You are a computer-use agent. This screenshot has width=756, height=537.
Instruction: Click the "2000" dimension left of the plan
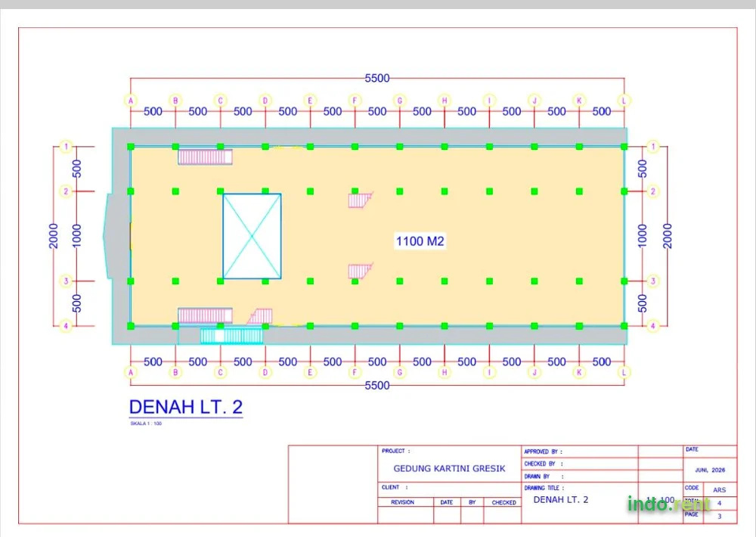tap(54, 236)
